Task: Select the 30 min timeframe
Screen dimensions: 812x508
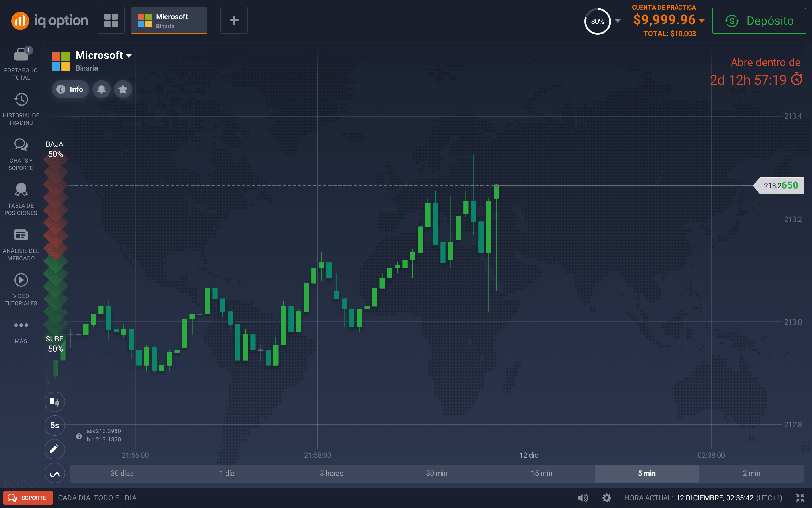Action: [436, 473]
